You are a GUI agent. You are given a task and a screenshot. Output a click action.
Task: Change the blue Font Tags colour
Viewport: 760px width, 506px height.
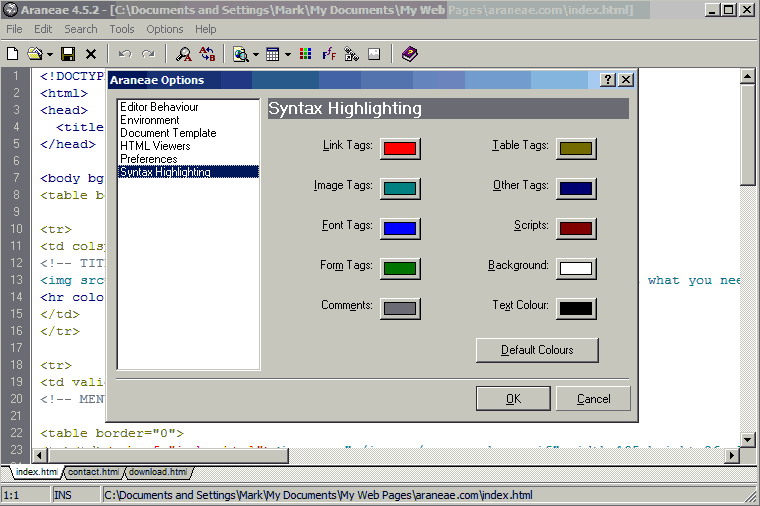pos(400,228)
